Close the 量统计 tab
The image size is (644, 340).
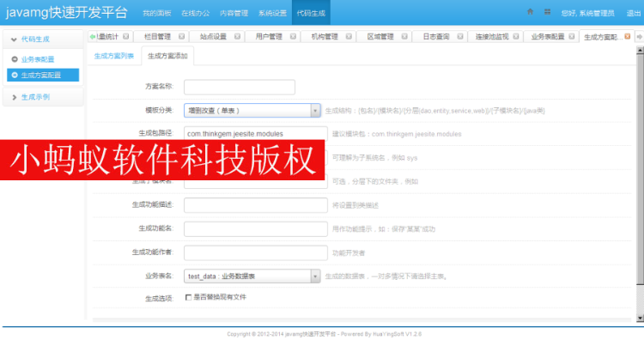[125, 37]
